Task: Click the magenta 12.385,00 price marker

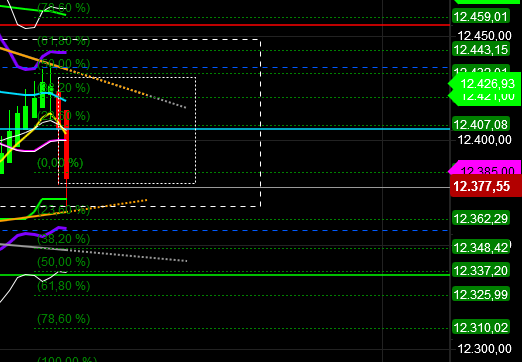Action: click(485, 168)
